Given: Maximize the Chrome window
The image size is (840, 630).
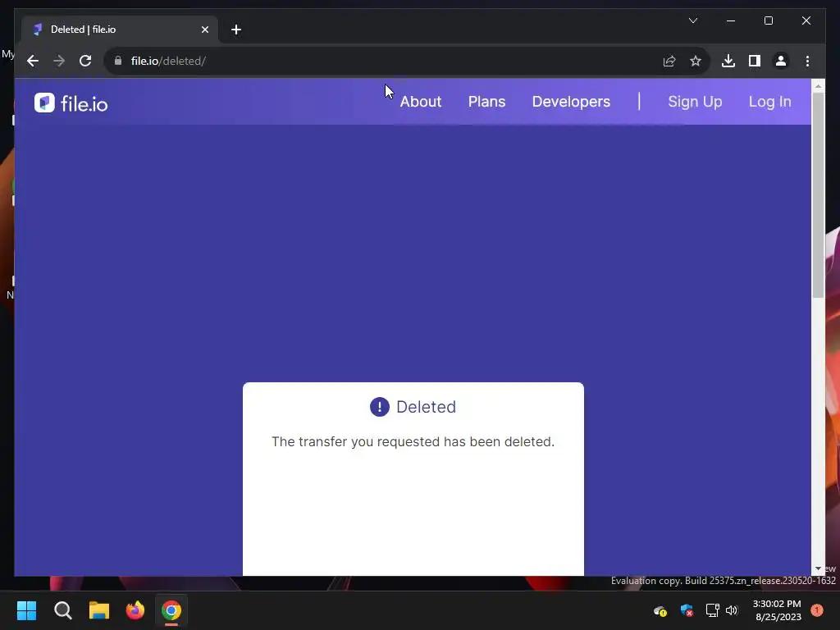Looking at the screenshot, I should (768, 21).
